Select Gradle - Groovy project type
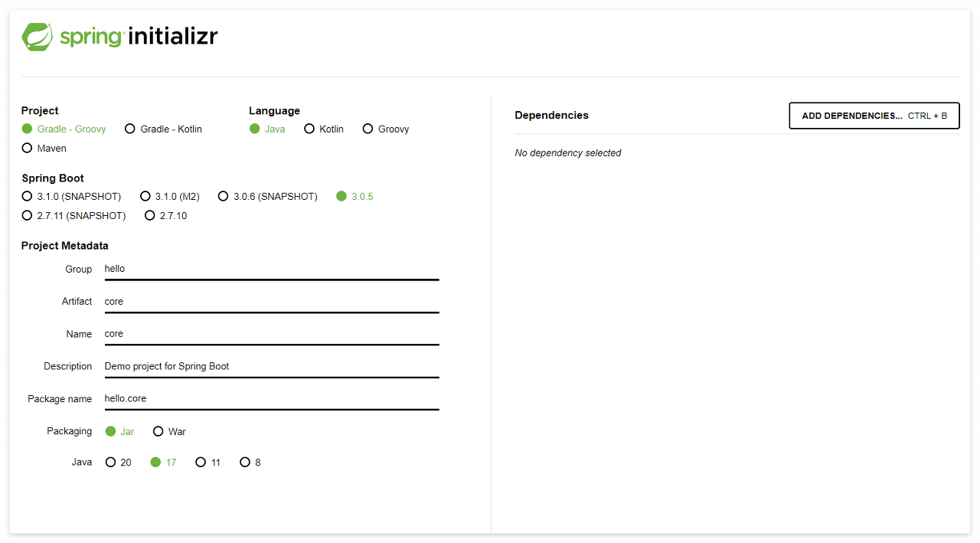980x543 pixels. pyautogui.click(x=64, y=129)
